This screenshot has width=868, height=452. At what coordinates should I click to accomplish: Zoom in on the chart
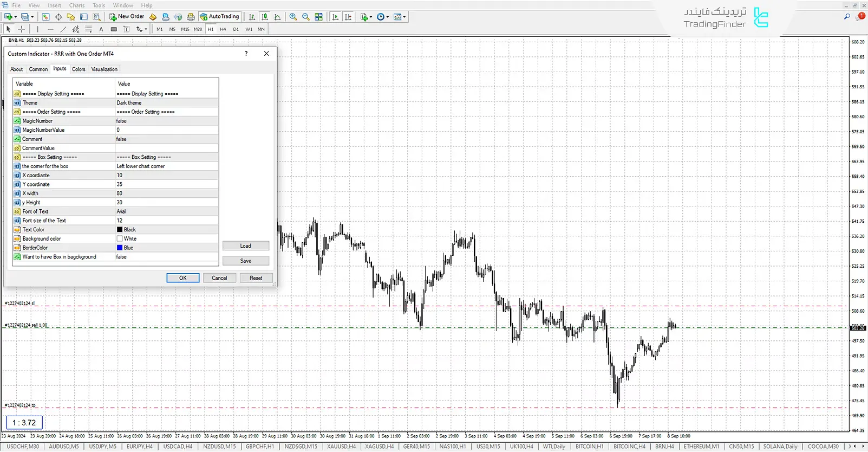coord(293,17)
